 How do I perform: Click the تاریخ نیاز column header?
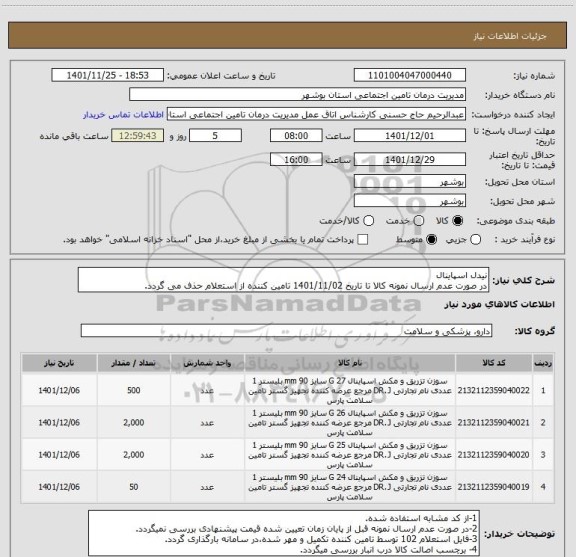pyautogui.click(x=59, y=363)
